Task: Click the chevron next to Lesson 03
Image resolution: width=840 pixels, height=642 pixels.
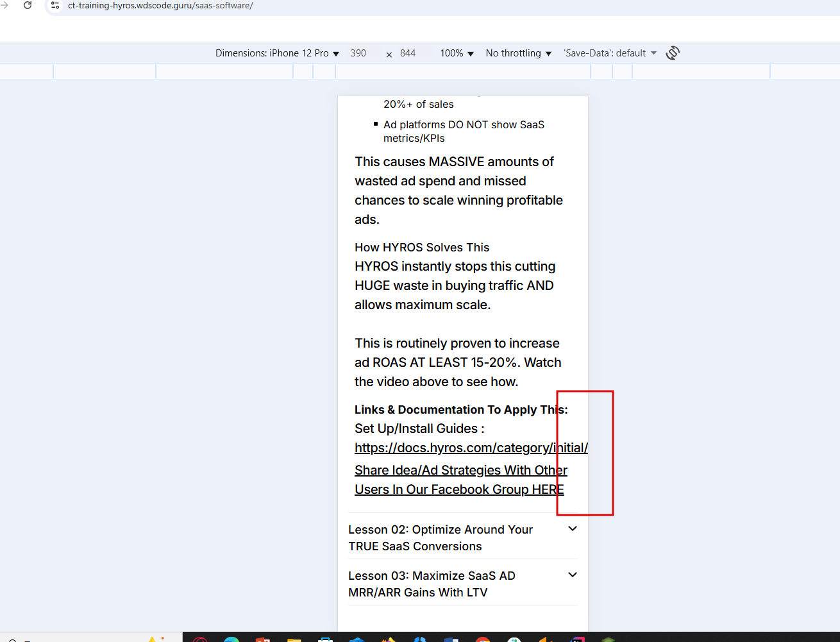Action: pyautogui.click(x=573, y=575)
